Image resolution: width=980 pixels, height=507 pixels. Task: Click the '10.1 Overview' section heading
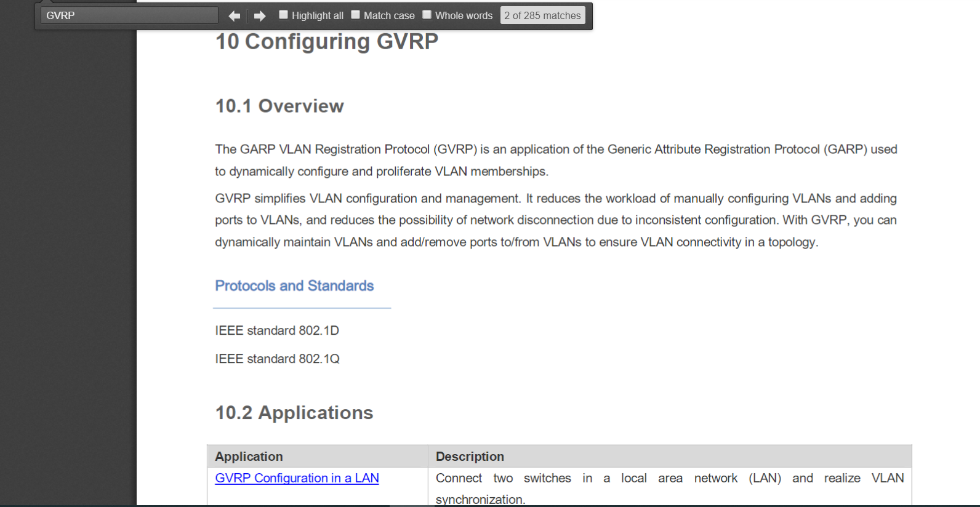point(279,106)
